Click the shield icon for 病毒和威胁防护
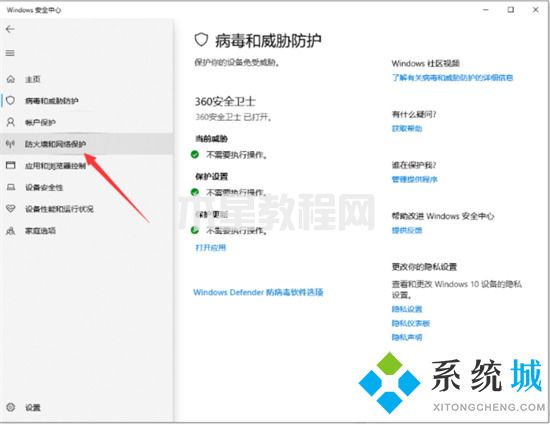Image resolution: width=550 pixels, height=425 pixels. [x=11, y=101]
